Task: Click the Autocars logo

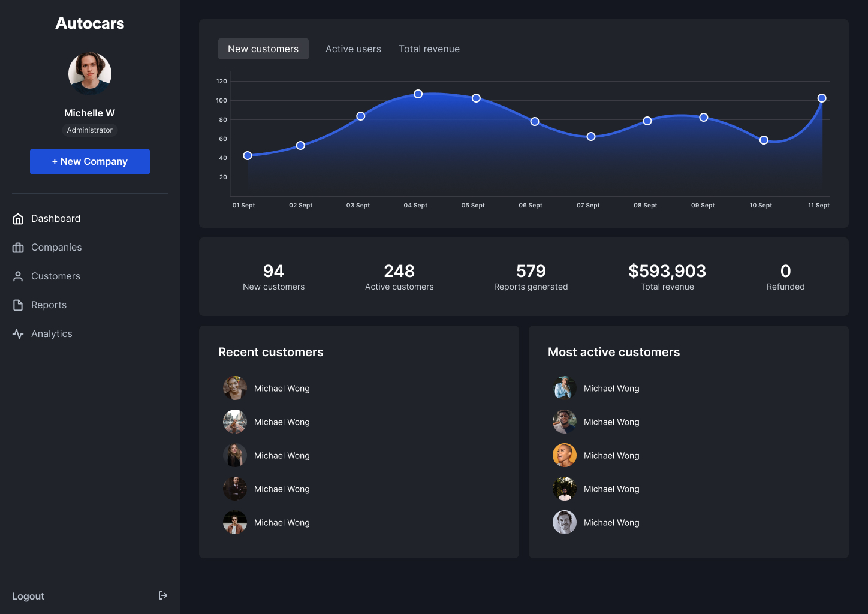Action: coord(90,23)
